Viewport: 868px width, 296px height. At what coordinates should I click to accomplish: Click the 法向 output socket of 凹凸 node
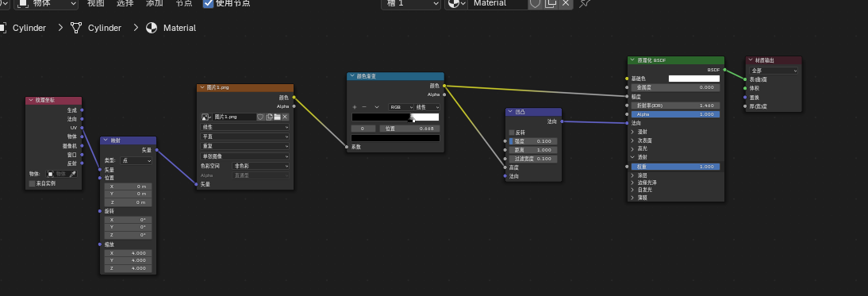561,121
